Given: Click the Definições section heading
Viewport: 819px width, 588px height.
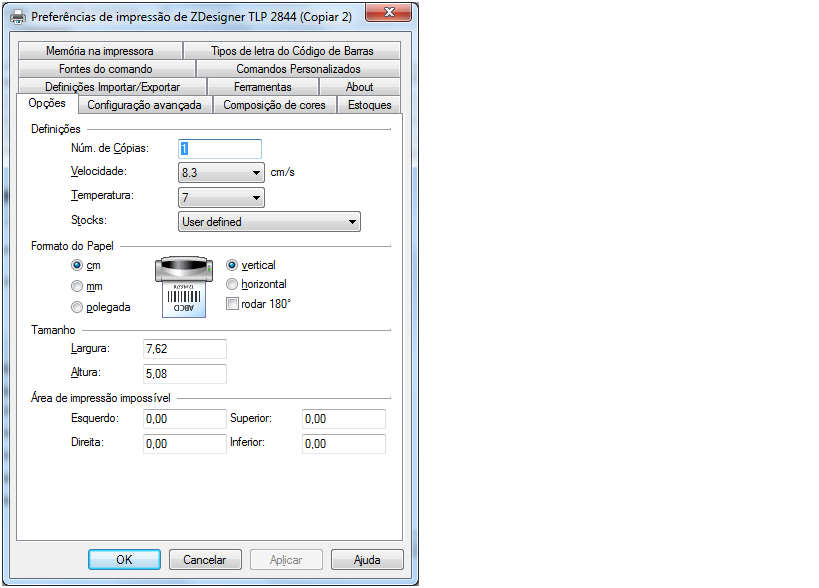Looking at the screenshot, I should tap(56, 129).
